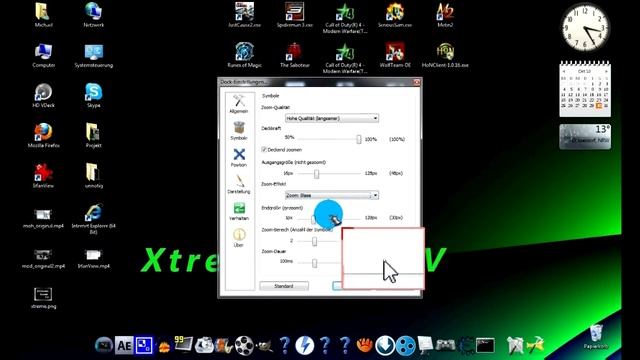This screenshot has height=360, width=640.
Task: Go to the Verhalten section
Action: click(239, 211)
